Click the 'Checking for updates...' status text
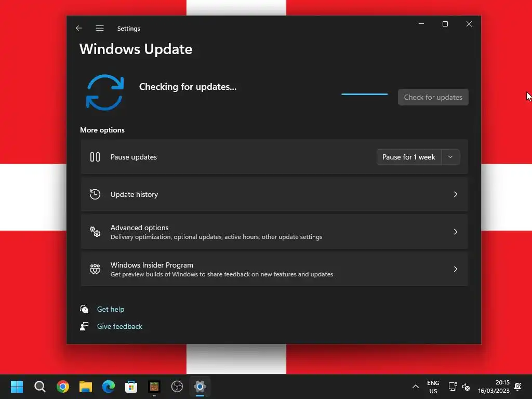The image size is (532, 399). pyautogui.click(x=188, y=87)
